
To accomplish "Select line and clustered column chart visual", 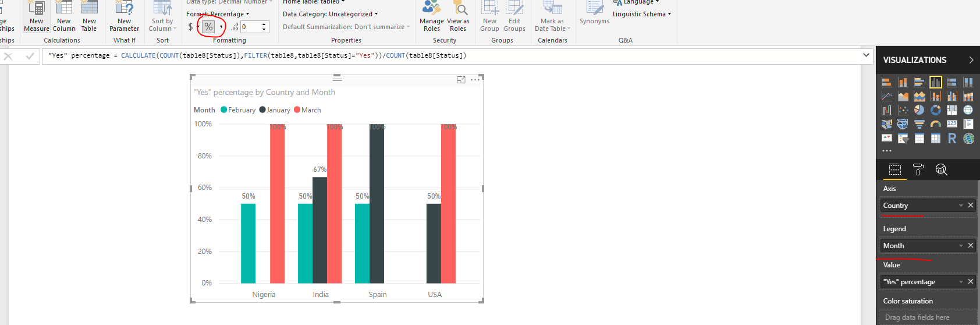I will pos(952,96).
